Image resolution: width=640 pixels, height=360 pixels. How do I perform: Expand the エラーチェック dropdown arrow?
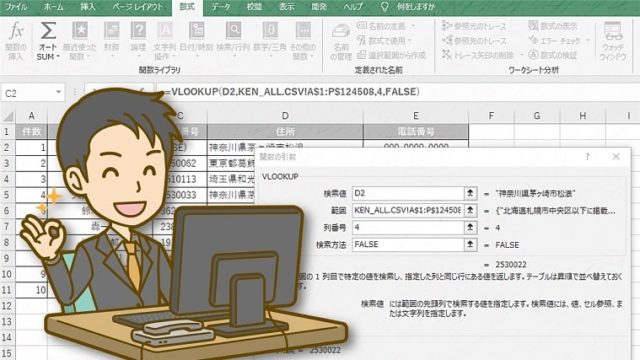click(588, 40)
